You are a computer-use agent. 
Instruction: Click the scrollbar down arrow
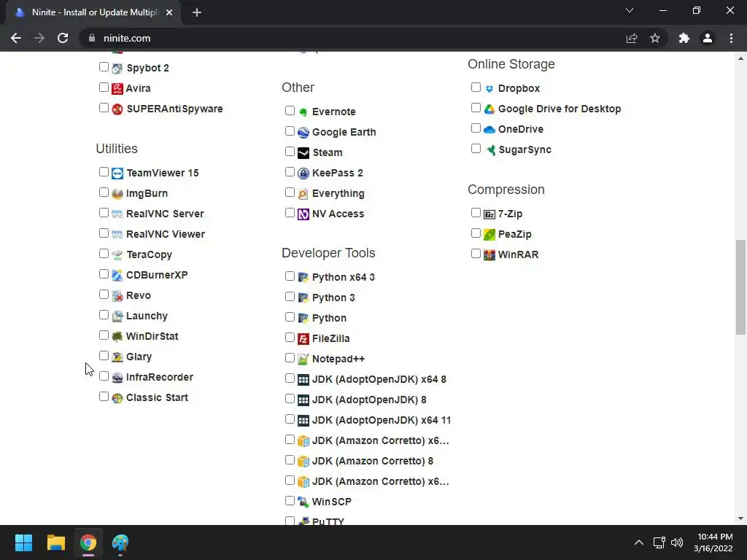[x=741, y=518]
